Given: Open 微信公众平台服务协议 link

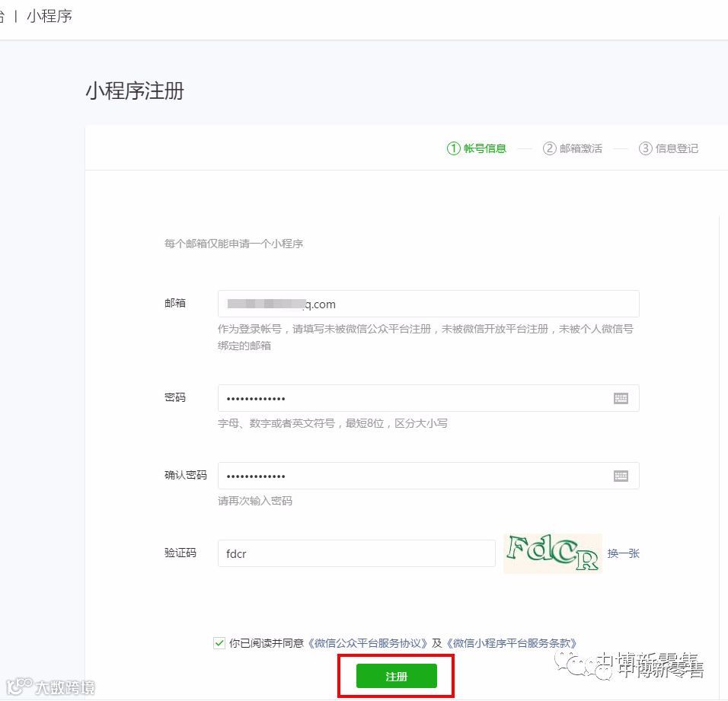Looking at the screenshot, I should click(x=367, y=643).
